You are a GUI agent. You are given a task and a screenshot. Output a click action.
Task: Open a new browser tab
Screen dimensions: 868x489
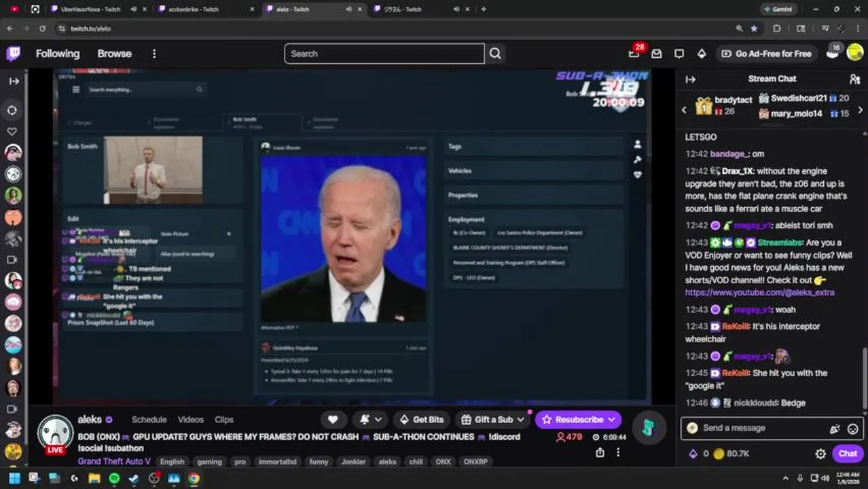(x=484, y=10)
